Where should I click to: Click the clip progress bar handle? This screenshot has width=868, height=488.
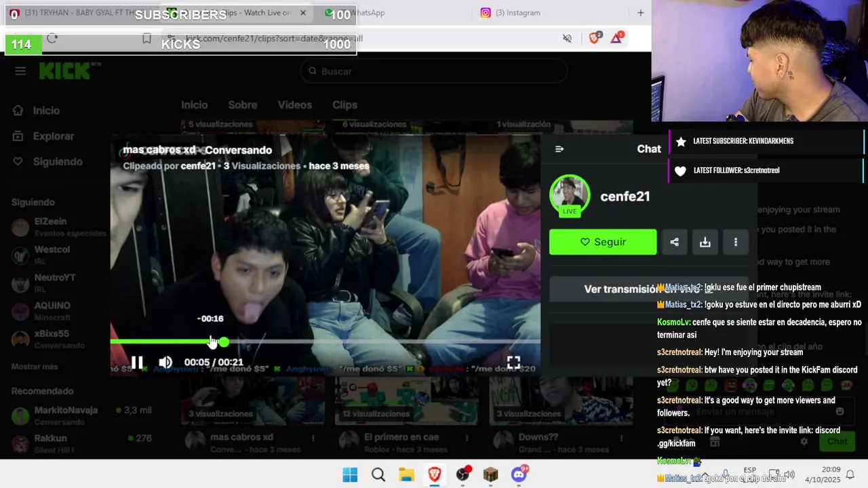tap(224, 342)
